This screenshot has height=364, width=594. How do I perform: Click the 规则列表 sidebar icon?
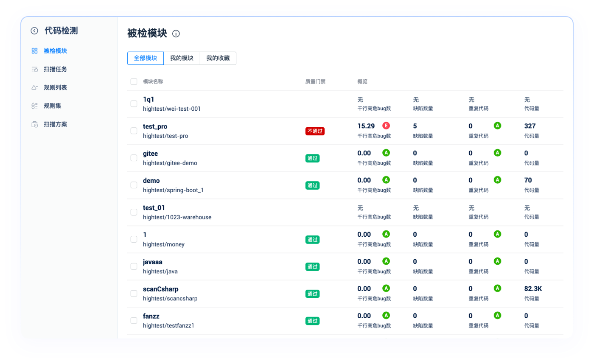pyautogui.click(x=35, y=87)
